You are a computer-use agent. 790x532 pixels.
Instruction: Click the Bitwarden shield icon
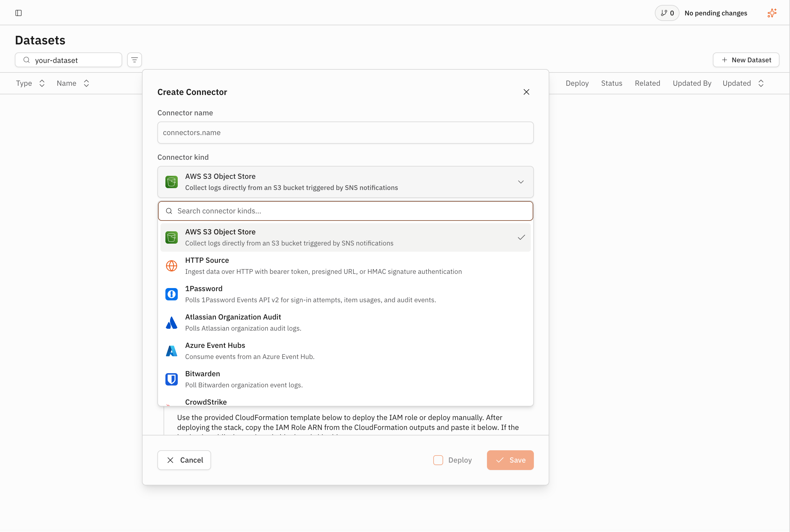(x=172, y=379)
